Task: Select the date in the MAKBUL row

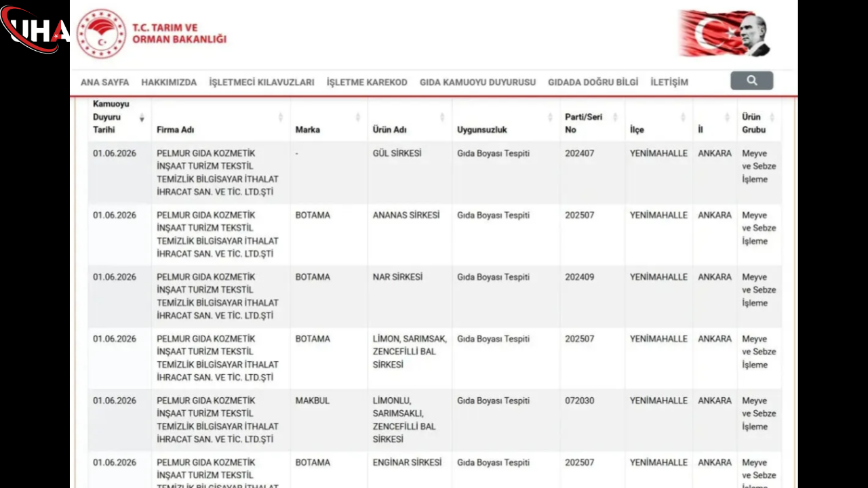Action: click(x=115, y=401)
